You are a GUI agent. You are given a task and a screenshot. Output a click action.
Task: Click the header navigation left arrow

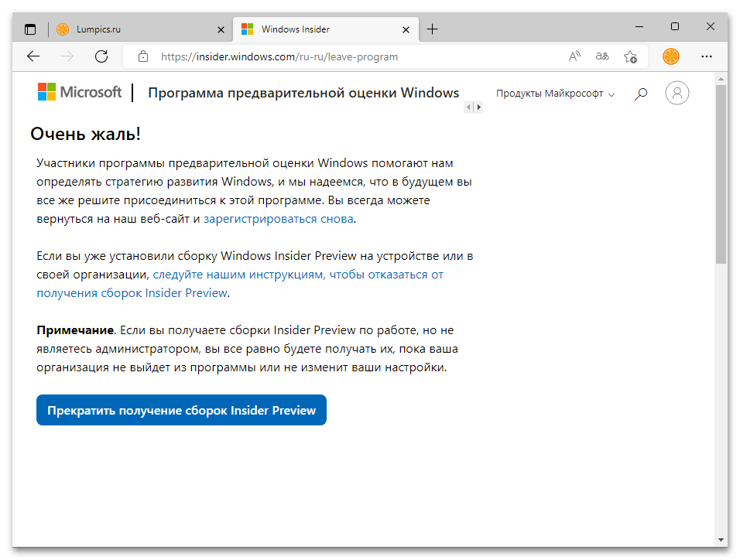[x=468, y=107]
